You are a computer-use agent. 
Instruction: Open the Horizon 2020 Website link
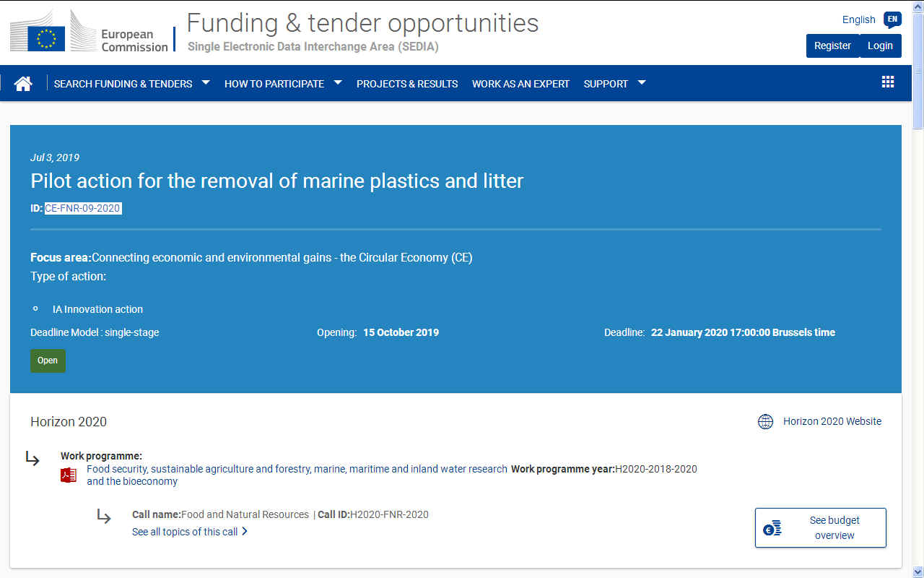(832, 421)
